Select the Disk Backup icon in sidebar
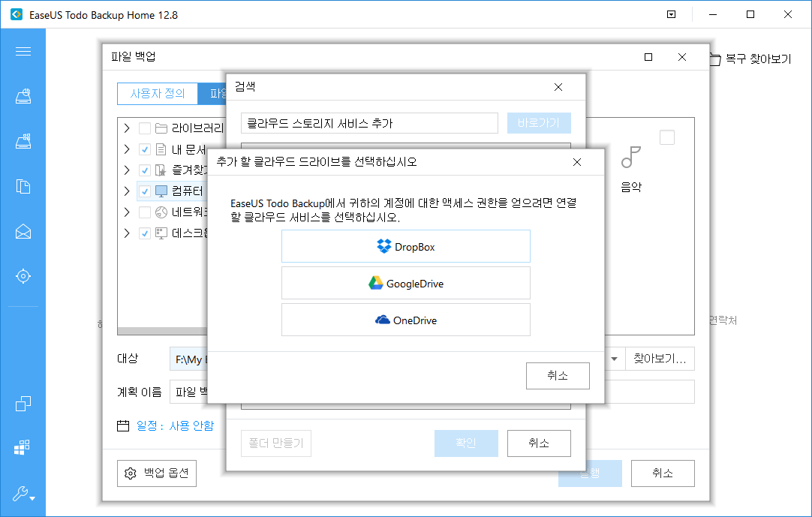 (x=23, y=96)
